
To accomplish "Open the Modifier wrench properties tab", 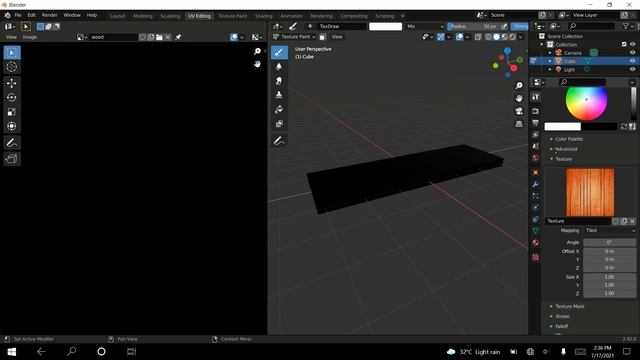I will coord(536,184).
